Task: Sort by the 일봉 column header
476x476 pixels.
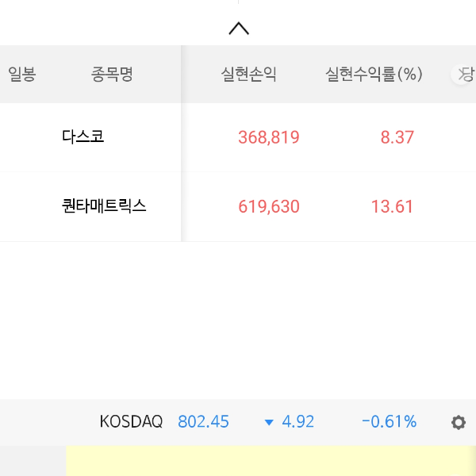Action: 22,75
